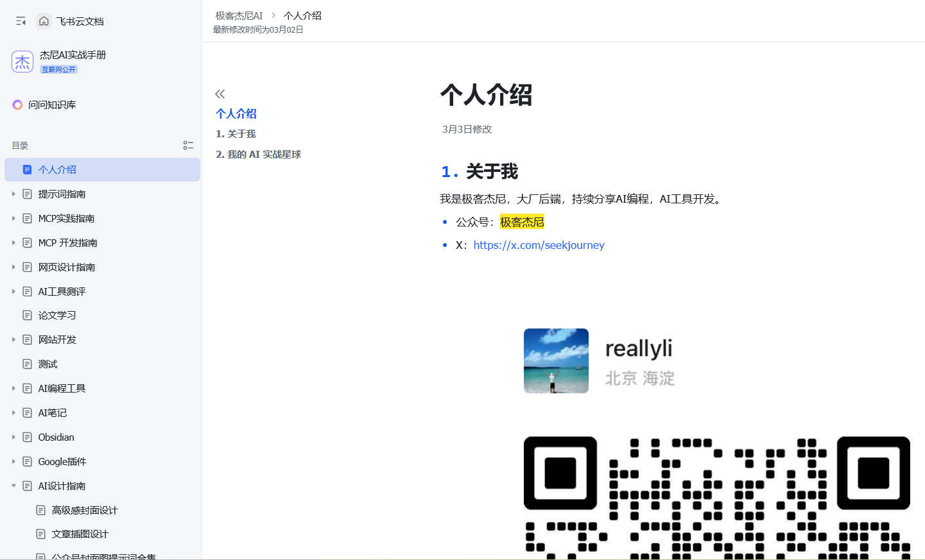Click the 极客杰尼AI breadcrumb
The height and width of the screenshot is (560, 925).
click(239, 15)
